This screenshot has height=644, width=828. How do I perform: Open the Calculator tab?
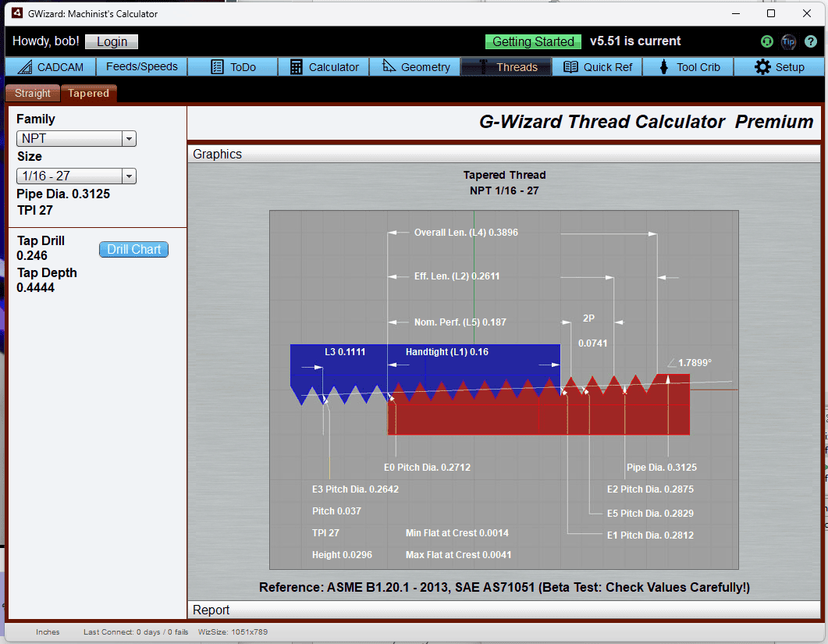(x=324, y=67)
